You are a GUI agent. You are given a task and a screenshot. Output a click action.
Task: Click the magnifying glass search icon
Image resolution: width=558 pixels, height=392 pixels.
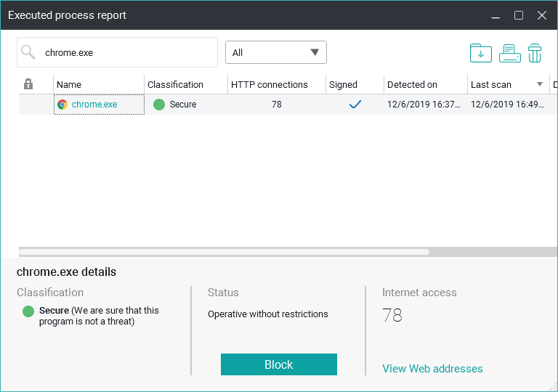28,52
